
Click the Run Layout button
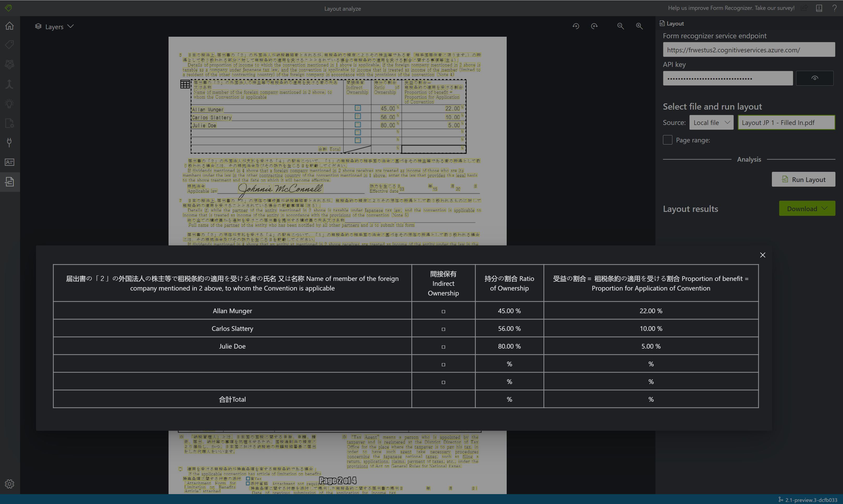click(x=804, y=178)
